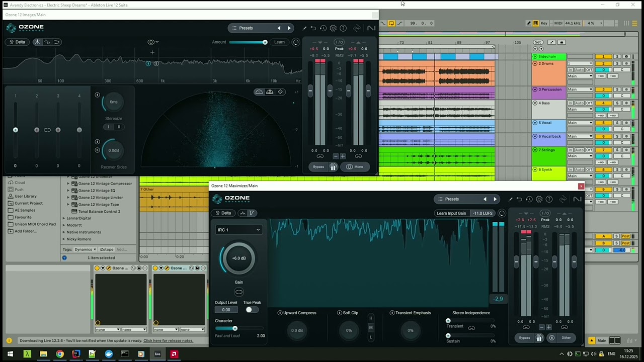Image resolution: width=644 pixels, height=362 pixels.
Task: Adjust the Amount slider in Imager
Action: (x=248, y=42)
